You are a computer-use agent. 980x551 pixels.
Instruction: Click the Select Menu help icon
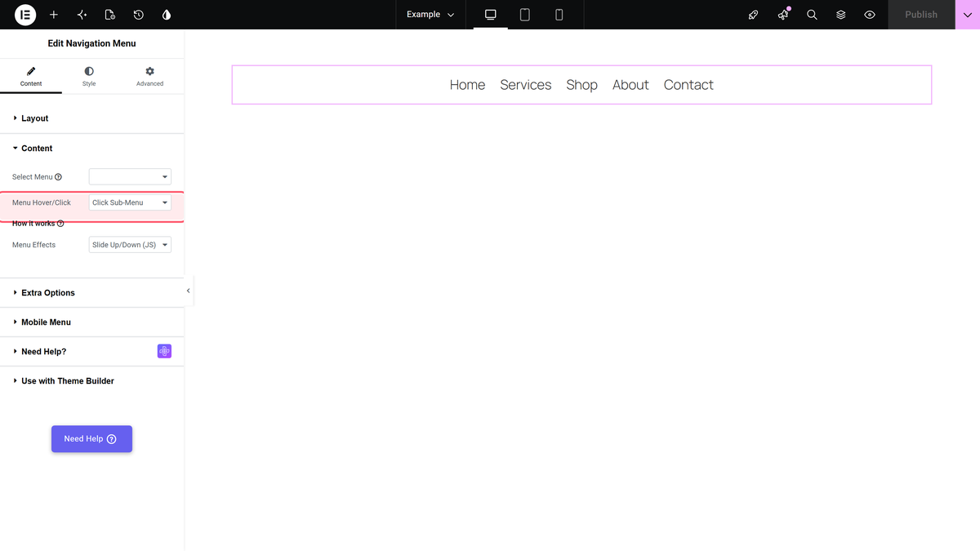58,177
